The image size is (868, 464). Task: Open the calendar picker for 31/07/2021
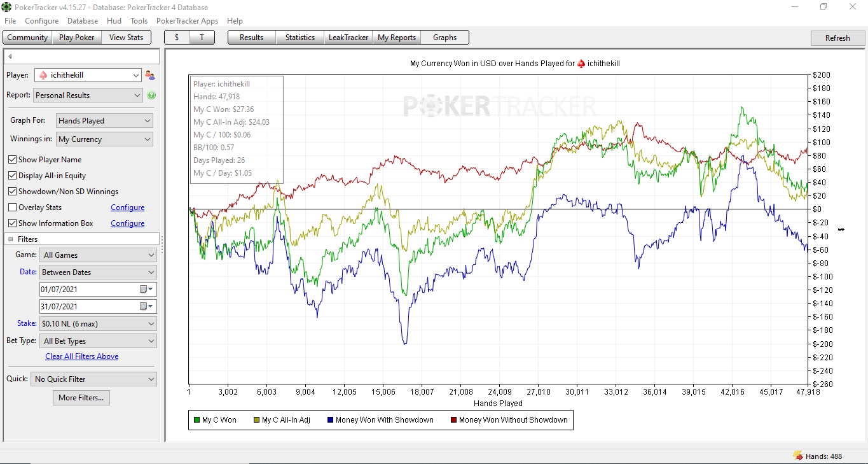point(146,306)
